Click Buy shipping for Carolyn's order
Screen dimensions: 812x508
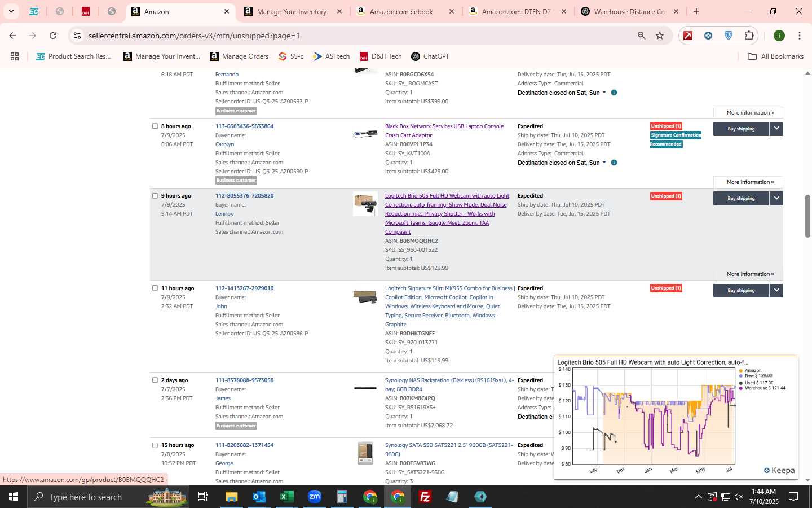point(741,129)
